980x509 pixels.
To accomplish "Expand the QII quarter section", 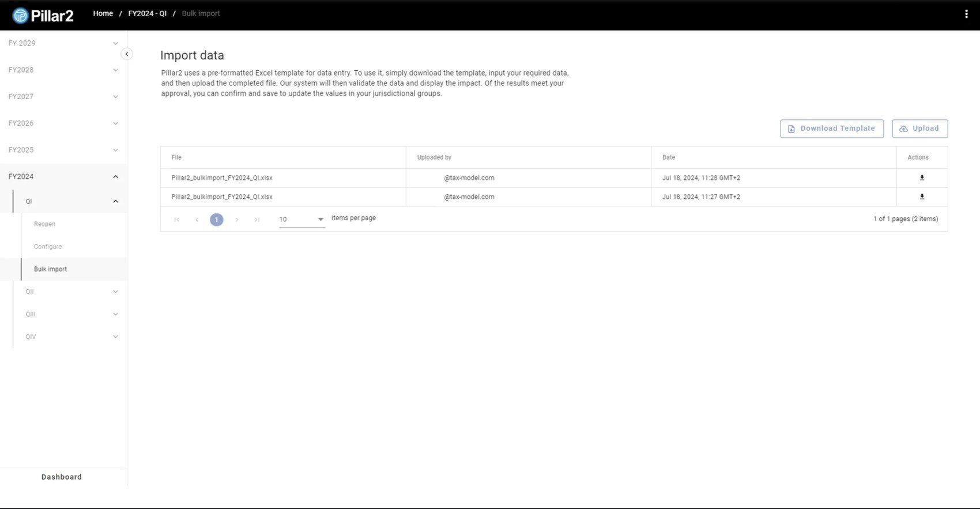I will coord(70,292).
